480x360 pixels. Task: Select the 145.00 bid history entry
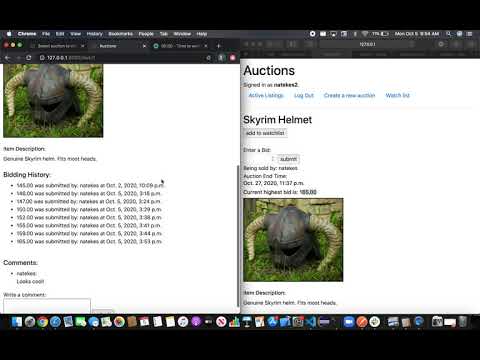[89, 185]
